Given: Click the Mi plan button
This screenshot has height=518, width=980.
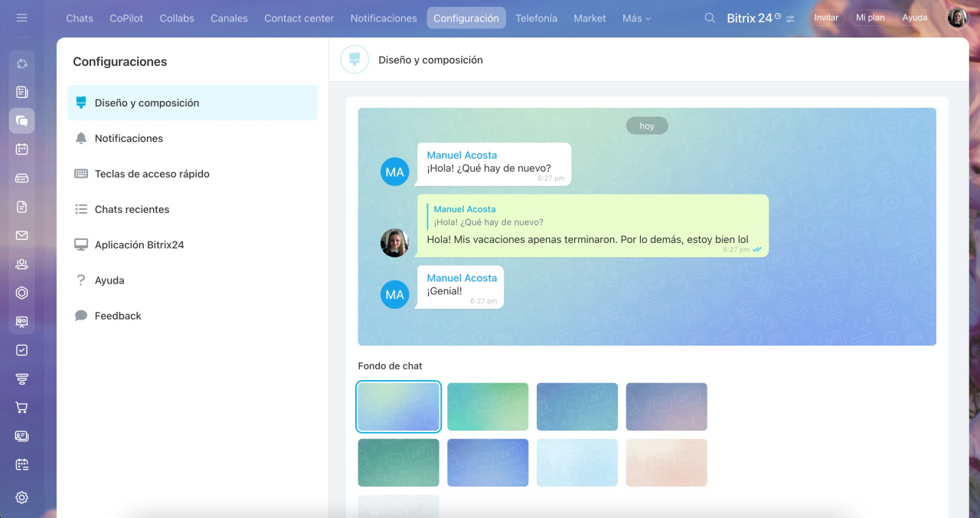Looking at the screenshot, I should click(x=870, y=18).
